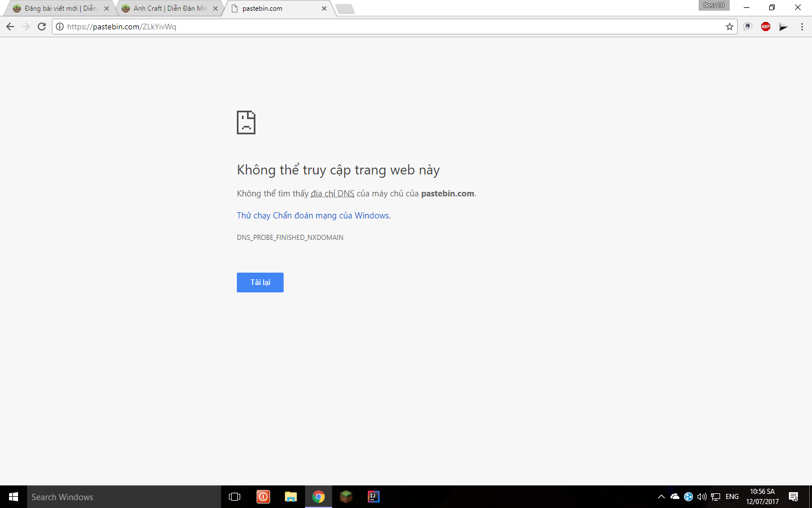View site information icon in address bar
The width and height of the screenshot is (812, 508).
pyautogui.click(x=60, y=27)
